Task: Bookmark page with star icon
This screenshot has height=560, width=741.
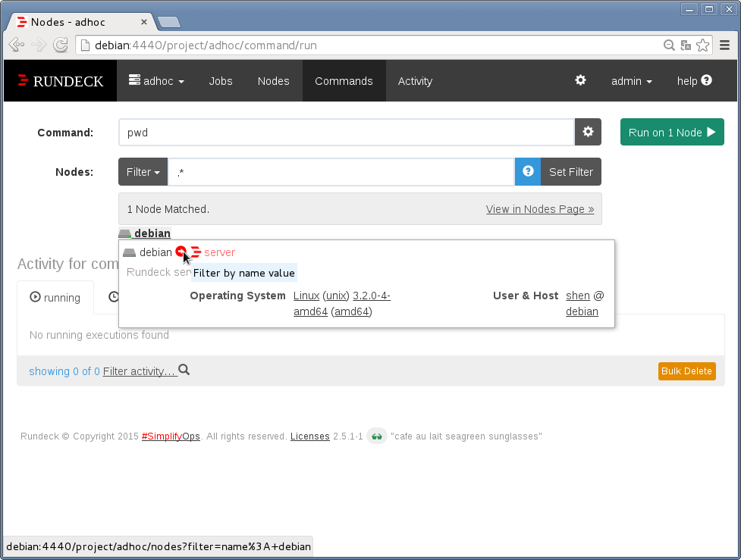Action: (703, 45)
